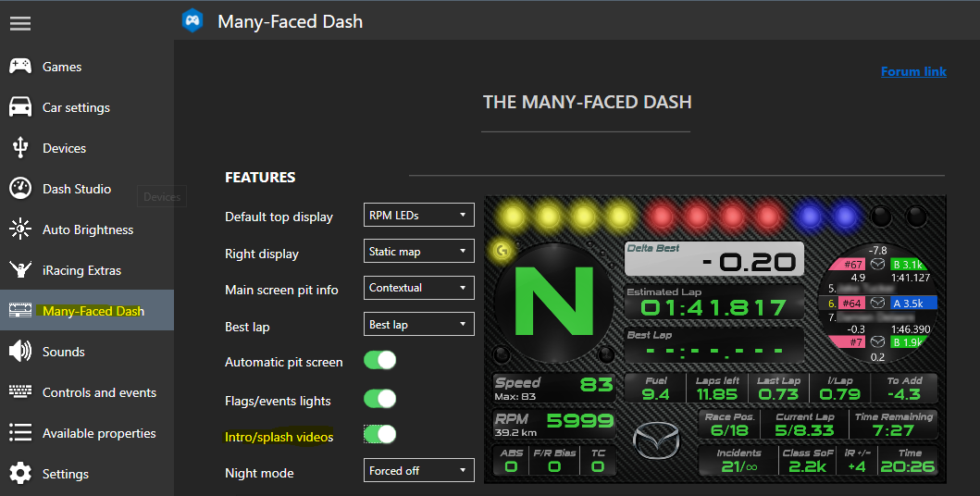Click the Games controller icon
This screenshot has height=496, width=980.
(x=20, y=67)
